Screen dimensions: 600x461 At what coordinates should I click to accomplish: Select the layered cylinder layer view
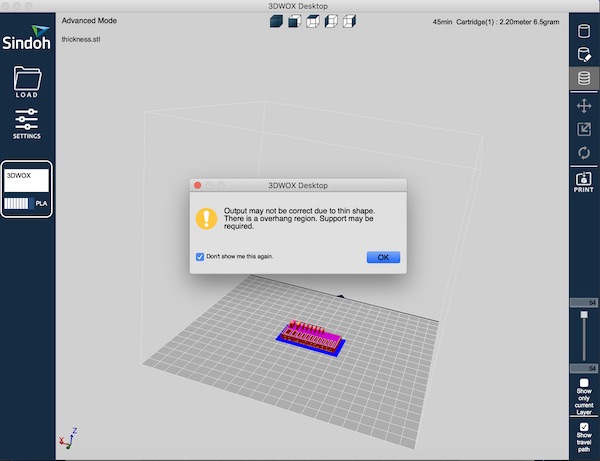(584, 78)
